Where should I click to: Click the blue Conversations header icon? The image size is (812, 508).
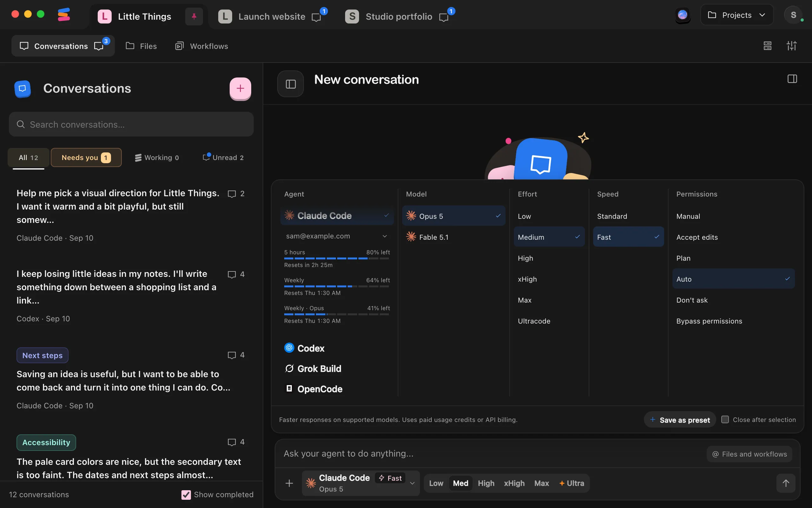click(23, 89)
